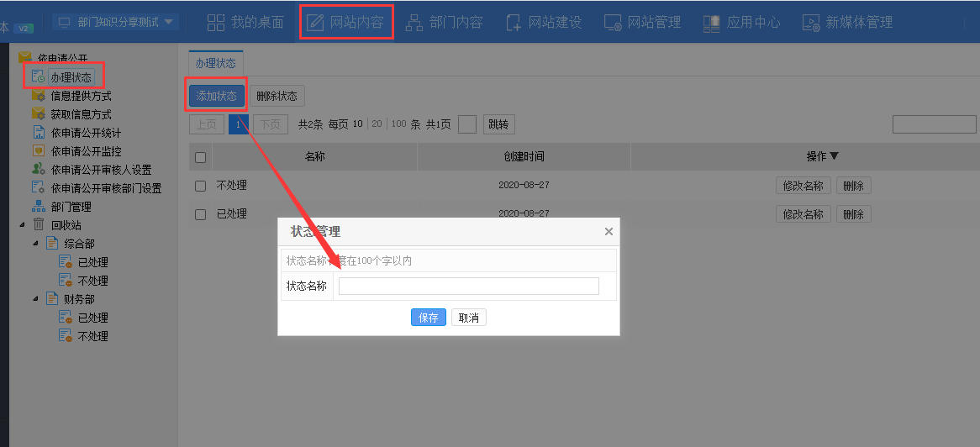Click the 回收站 trash icon
The image size is (980, 447).
(38, 225)
